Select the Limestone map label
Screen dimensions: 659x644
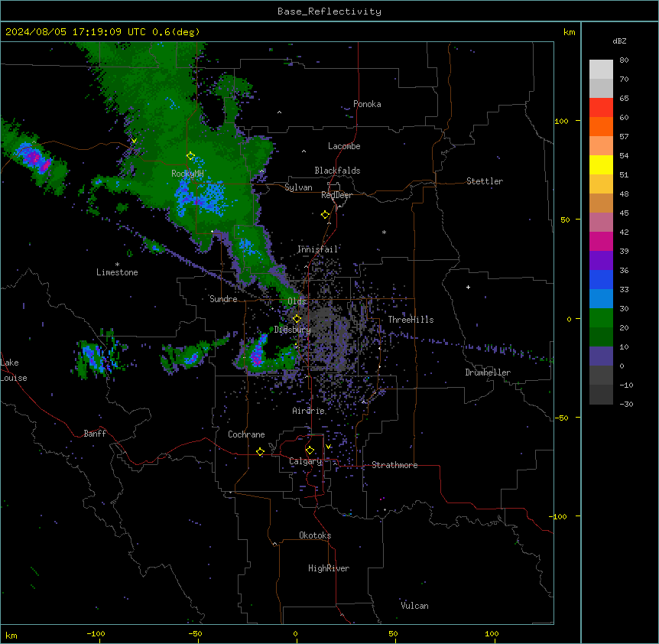pyautogui.click(x=117, y=272)
